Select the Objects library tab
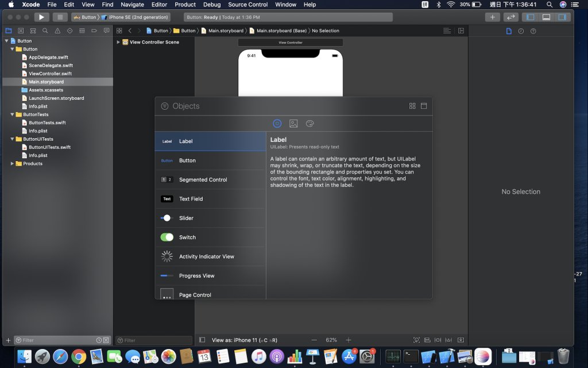 277,124
